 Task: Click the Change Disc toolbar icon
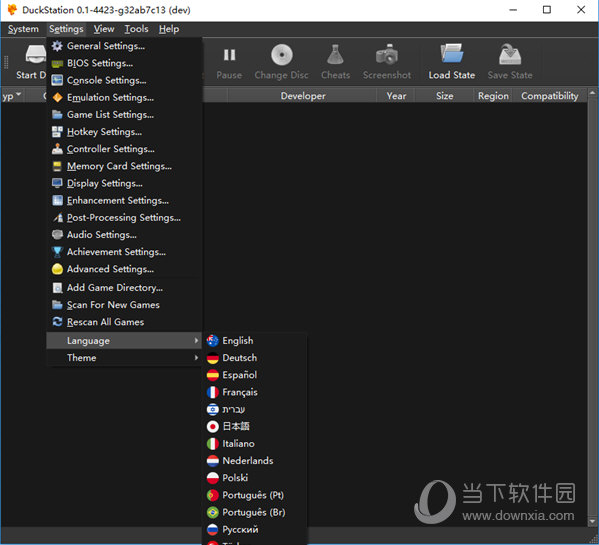pyautogui.click(x=282, y=55)
